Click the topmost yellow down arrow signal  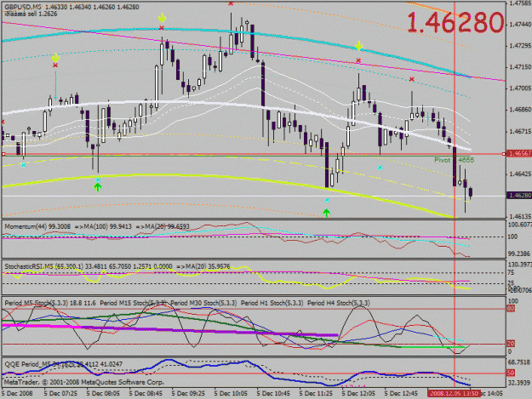pos(163,18)
